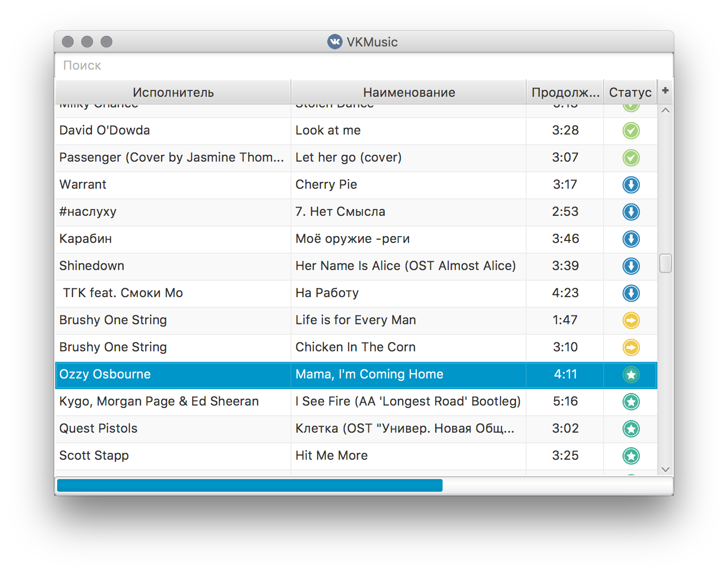This screenshot has width=728, height=573.
Task: Click the 4:23 duration cell
Action: 565,293
